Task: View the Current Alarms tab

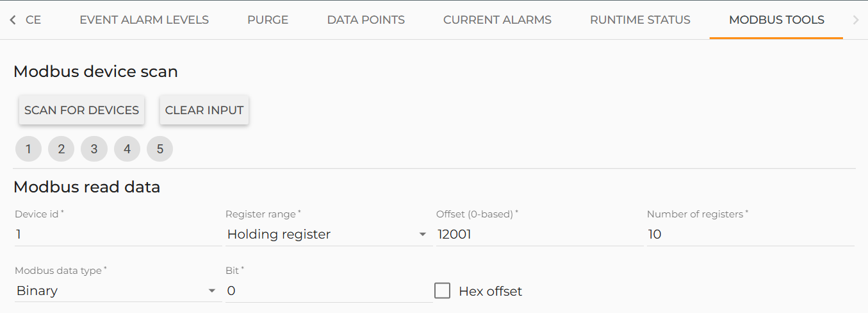Action: click(497, 20)
